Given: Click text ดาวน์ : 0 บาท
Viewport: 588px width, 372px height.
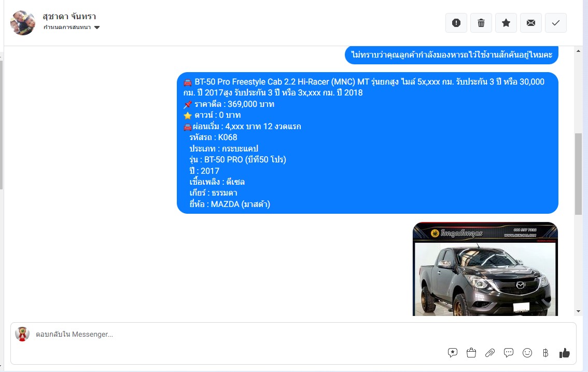Looking at the screenshot, I should click(x=217, y=115).
